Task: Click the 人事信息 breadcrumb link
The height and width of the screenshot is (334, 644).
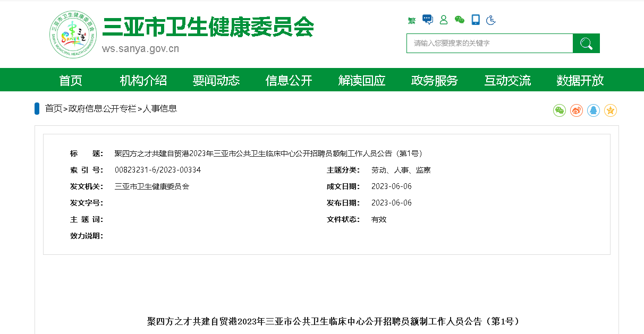Action: click(160, 109)
